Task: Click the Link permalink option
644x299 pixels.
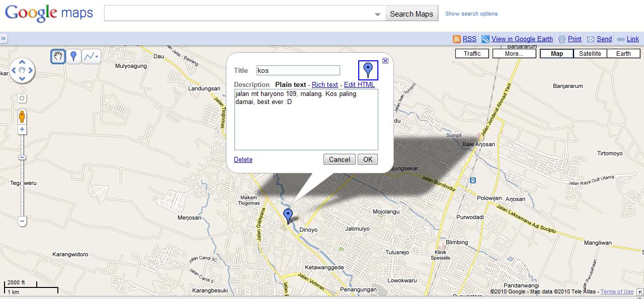Action: click(x=632, y=39)
